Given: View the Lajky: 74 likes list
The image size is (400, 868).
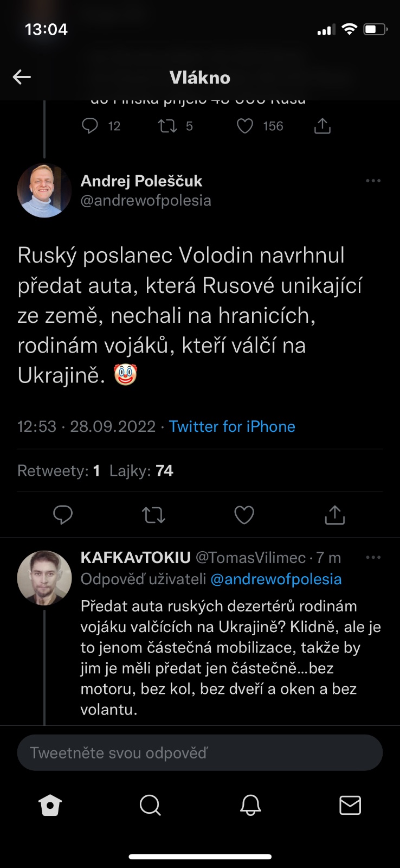Looking at the screenshot, I should click(x=141, y=470).
